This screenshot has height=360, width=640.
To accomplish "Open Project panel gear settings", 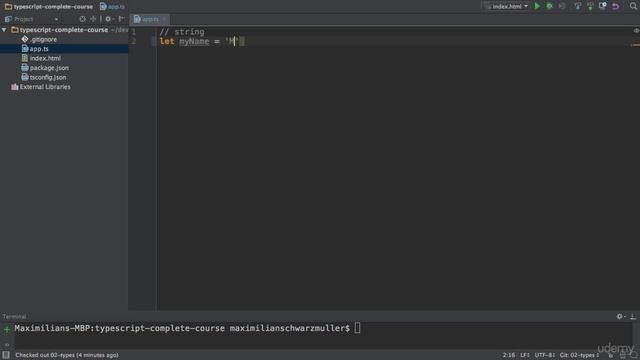I will click(x=108, y=19).
